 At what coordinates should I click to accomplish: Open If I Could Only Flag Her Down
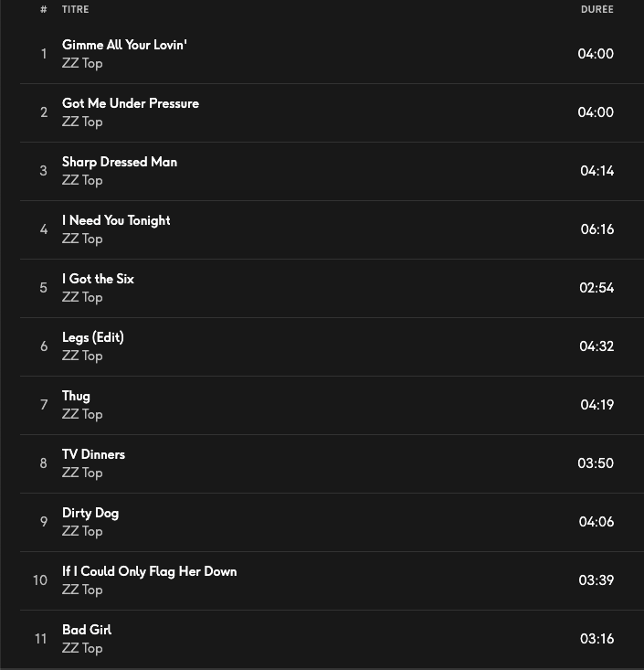point(149,571)
